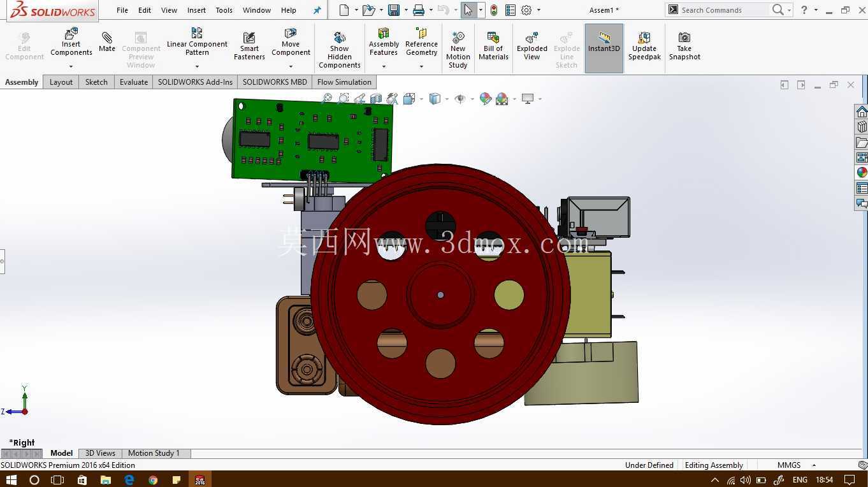The image size is (868, 487).
Task: Click Rebuild traffic light icon
Action: (494, 10)
